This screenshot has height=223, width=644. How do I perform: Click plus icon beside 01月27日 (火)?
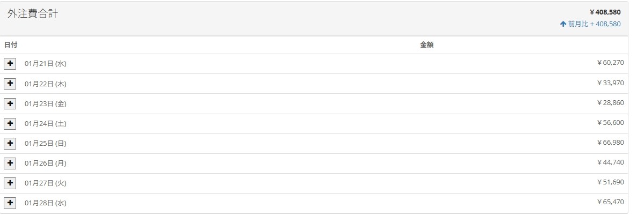pos(10,183)
